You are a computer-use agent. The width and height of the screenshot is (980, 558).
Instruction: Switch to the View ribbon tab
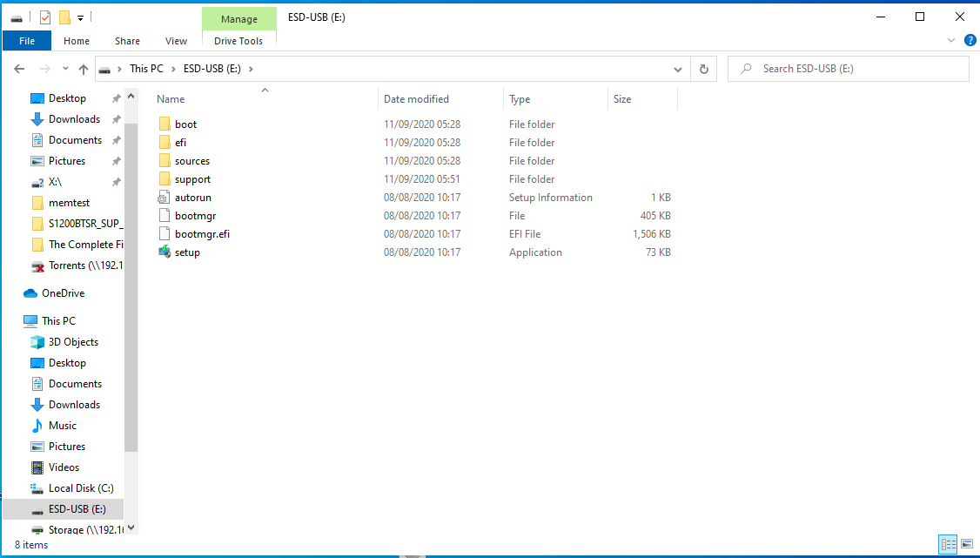[176, 40]
